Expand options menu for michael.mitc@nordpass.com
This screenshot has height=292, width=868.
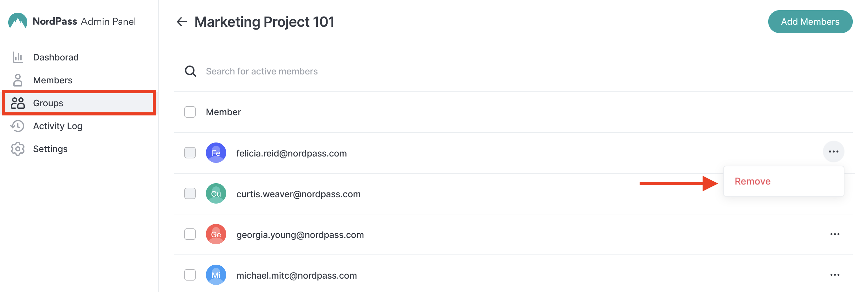[x=835, y=275]
